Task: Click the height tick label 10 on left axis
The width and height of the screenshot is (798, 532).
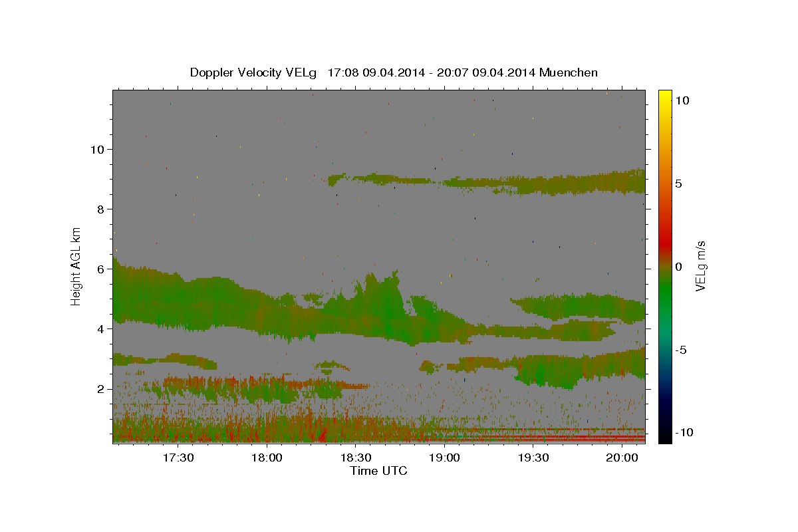Action: click(98, 150)
